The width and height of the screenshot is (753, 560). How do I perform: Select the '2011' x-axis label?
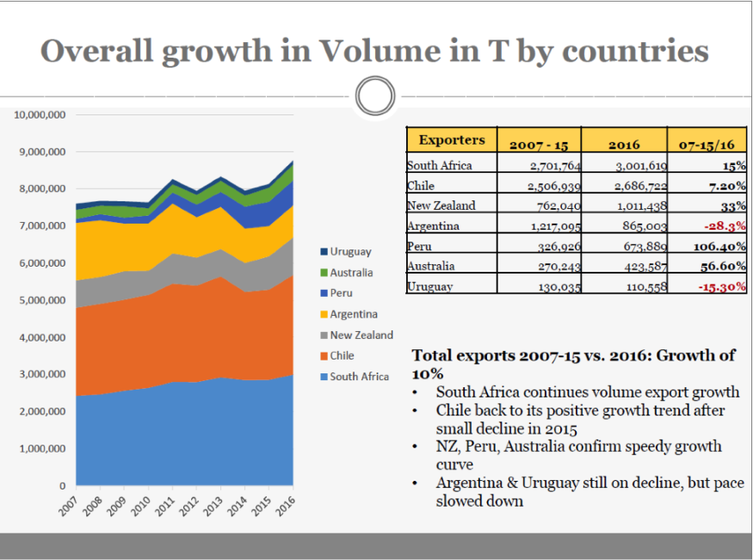click(164, 507)
